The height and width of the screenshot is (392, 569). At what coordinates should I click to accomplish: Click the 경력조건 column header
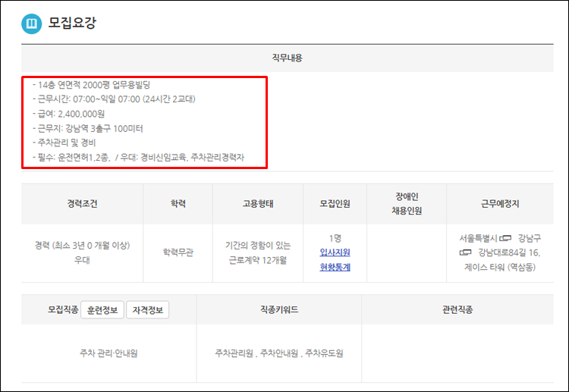82,204
